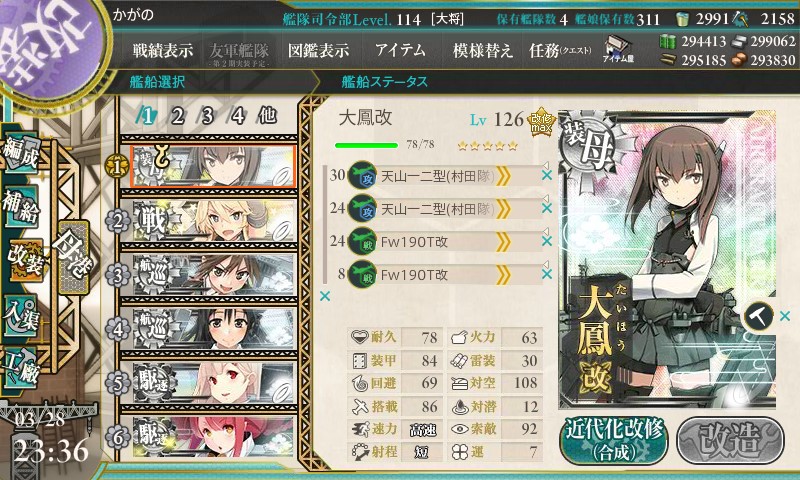Select fleet 4 tab

click(237, 116)
